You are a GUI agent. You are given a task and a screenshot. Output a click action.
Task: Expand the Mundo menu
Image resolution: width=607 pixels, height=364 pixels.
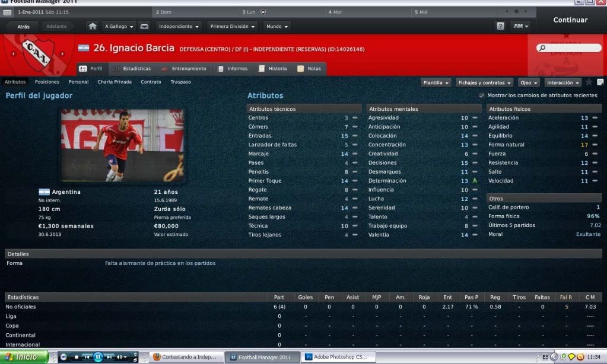coord(277,26)
